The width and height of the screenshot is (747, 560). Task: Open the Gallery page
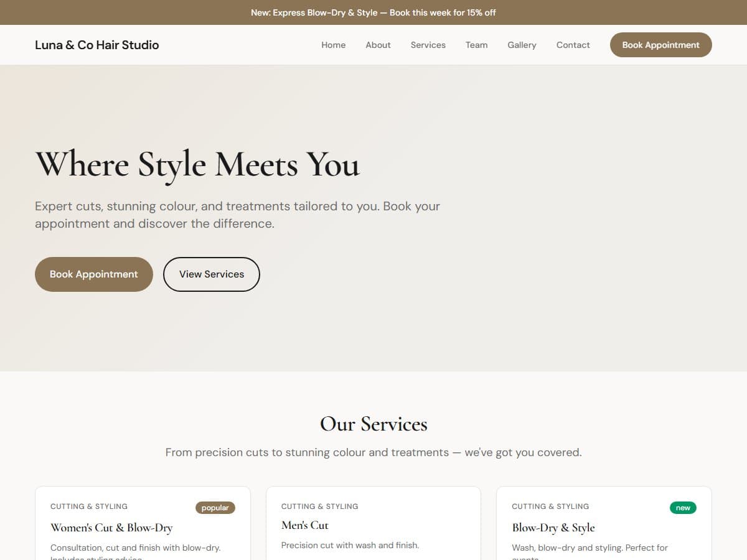pyautogui.click(x=522, y=45)
